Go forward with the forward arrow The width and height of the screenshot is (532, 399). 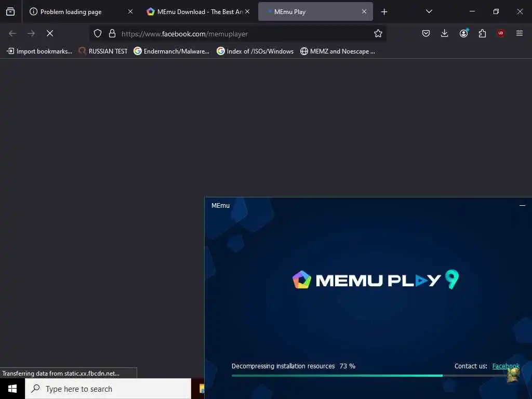[31, 33]
